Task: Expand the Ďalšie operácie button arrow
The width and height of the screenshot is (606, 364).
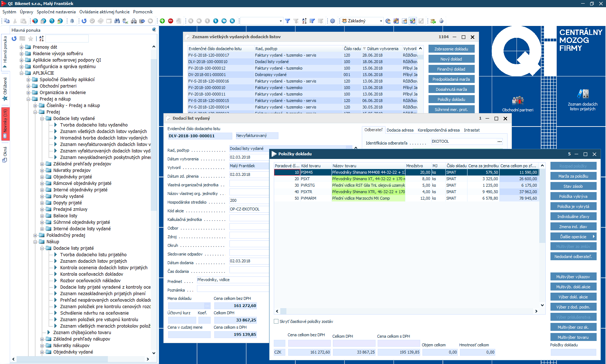Action: tap(593, 237)
